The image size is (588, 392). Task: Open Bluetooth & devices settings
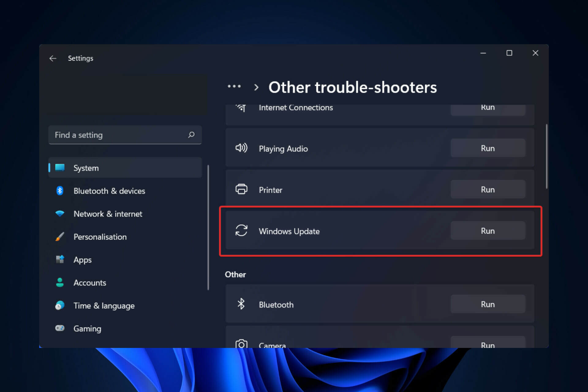[x=125, y=191]
